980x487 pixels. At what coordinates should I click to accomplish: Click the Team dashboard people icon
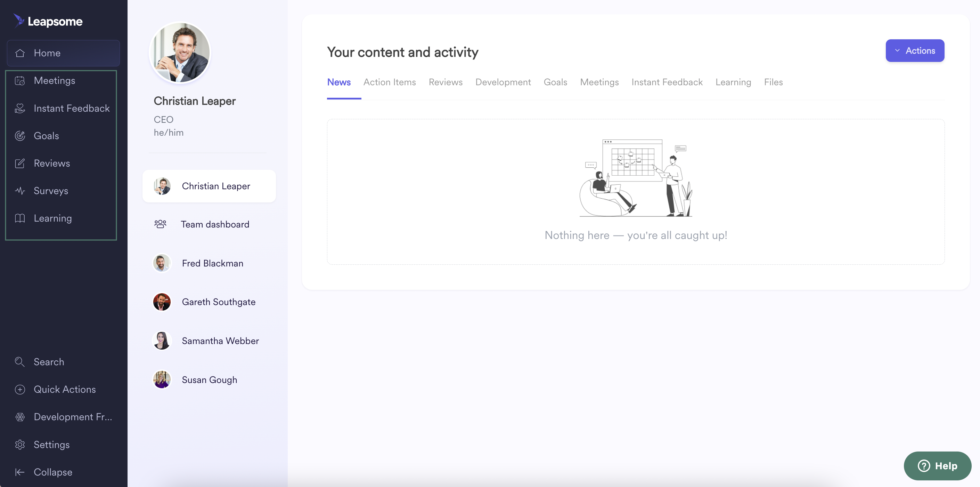click(x=160, y=224)
